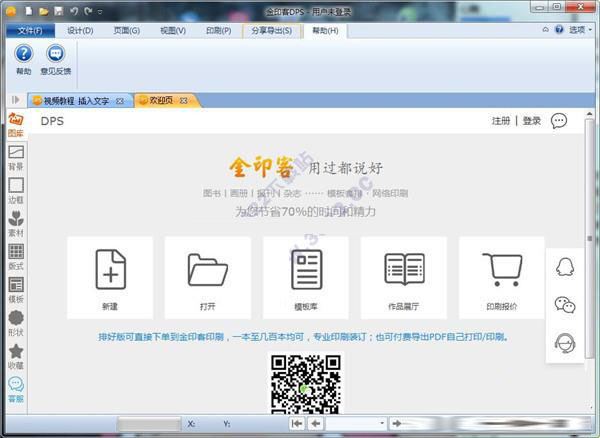The height and width of the screenshot is (438, 600).
Task: Open the 选项 dropdown at top right
Action: click(580, 29)
